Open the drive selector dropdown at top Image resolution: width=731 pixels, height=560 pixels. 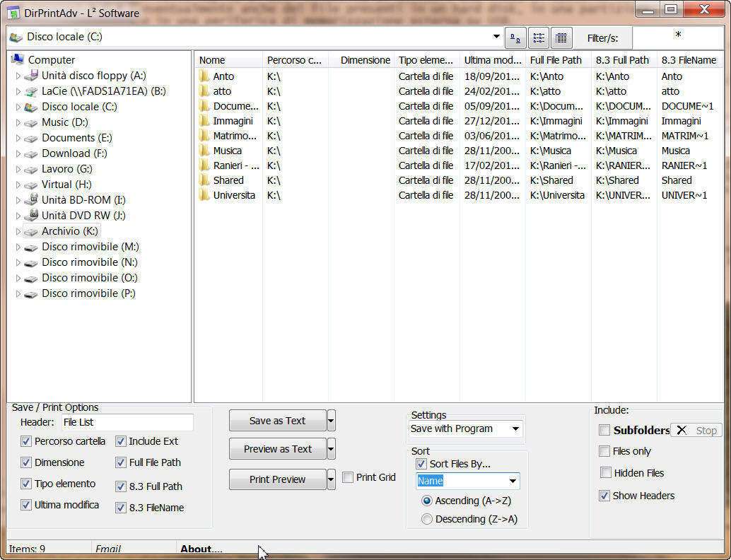pyautogui.click(x=496, y=36)
